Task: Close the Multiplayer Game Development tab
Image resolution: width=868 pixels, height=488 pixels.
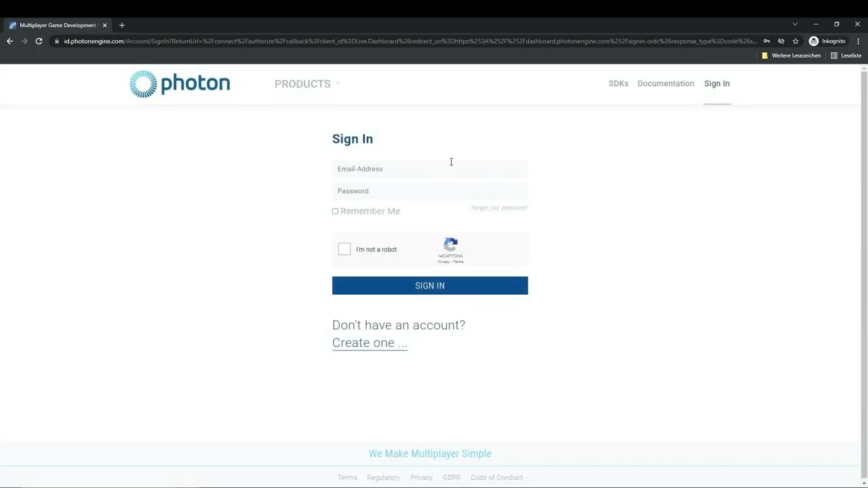Action: (x=104, y=25)
